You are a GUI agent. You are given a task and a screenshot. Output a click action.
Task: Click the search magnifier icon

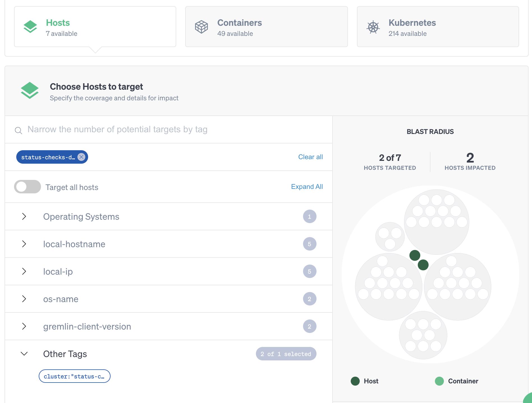(18, 130)
